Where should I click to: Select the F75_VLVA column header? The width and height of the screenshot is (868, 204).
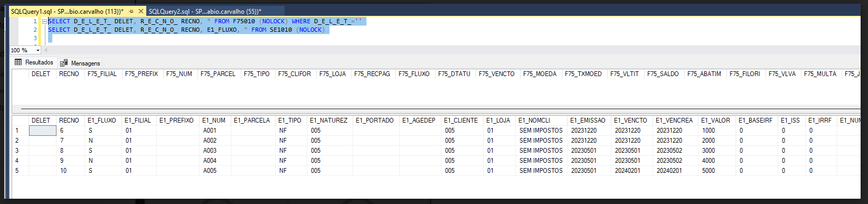pyautogui.click(x=782, y=74)
